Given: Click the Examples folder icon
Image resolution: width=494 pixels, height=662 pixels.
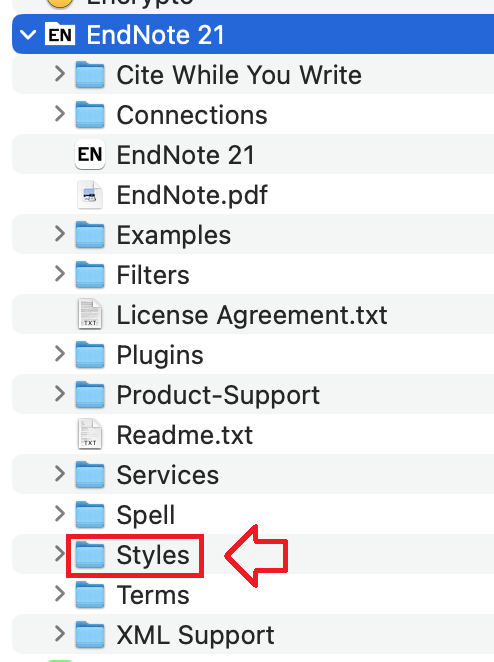Looking at the screenshot, I should [x=90, y=234].
